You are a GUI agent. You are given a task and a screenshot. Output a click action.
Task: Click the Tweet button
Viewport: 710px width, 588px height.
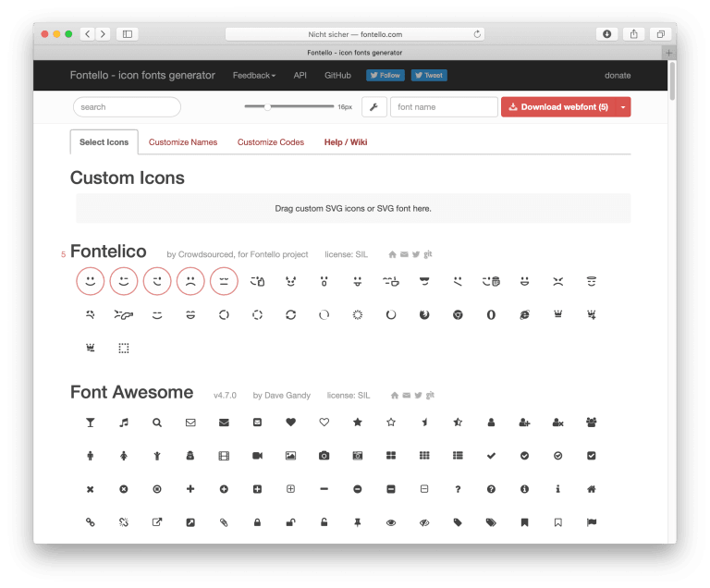429,75
